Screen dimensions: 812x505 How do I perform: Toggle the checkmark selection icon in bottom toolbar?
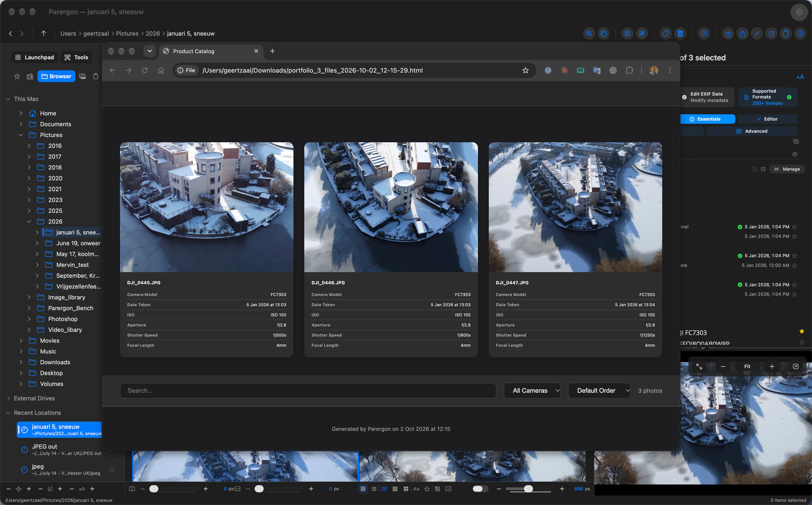point(448,489)
